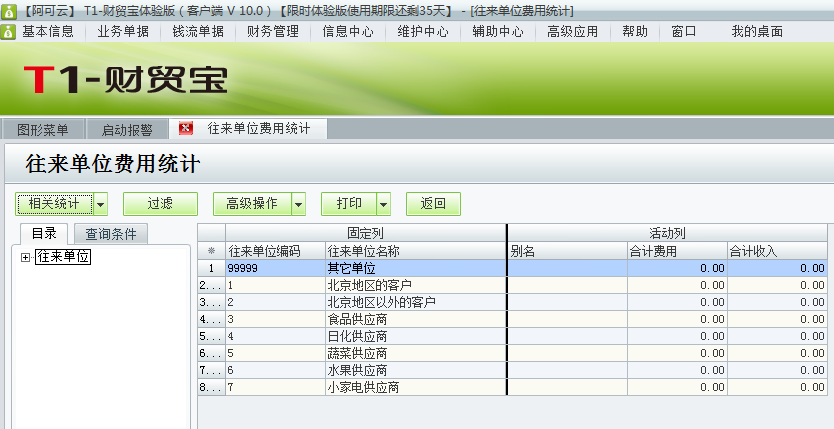
Task: Select the 日化供应商 row
Action: pyautogui.click(x=513, y=337)
